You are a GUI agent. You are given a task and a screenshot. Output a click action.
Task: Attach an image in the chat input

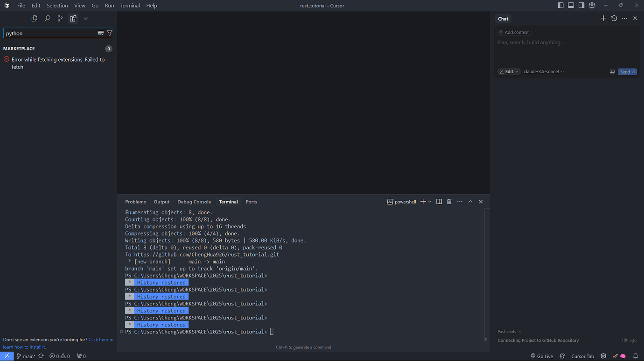(612, 71)
